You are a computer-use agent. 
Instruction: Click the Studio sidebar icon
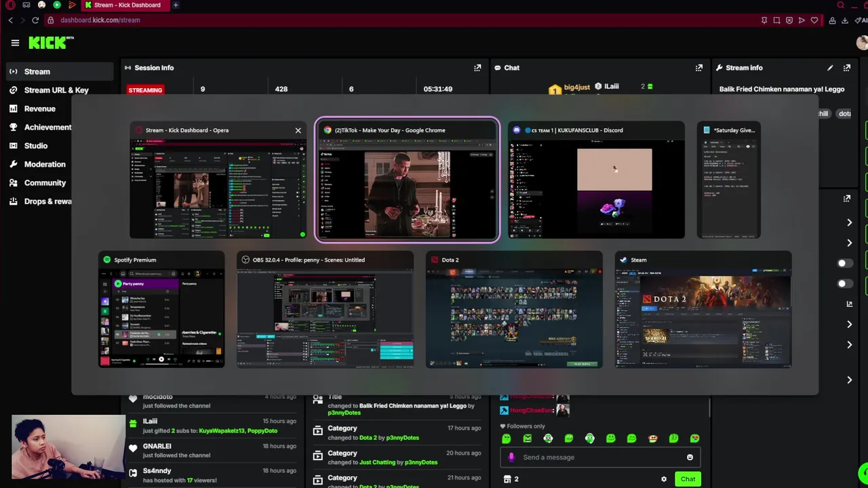point(13,146)
